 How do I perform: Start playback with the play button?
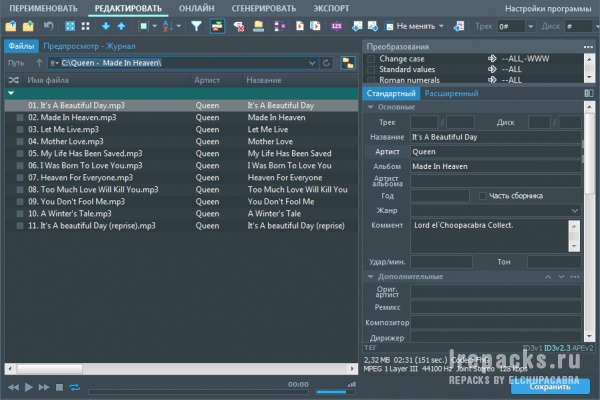(29, 387)
